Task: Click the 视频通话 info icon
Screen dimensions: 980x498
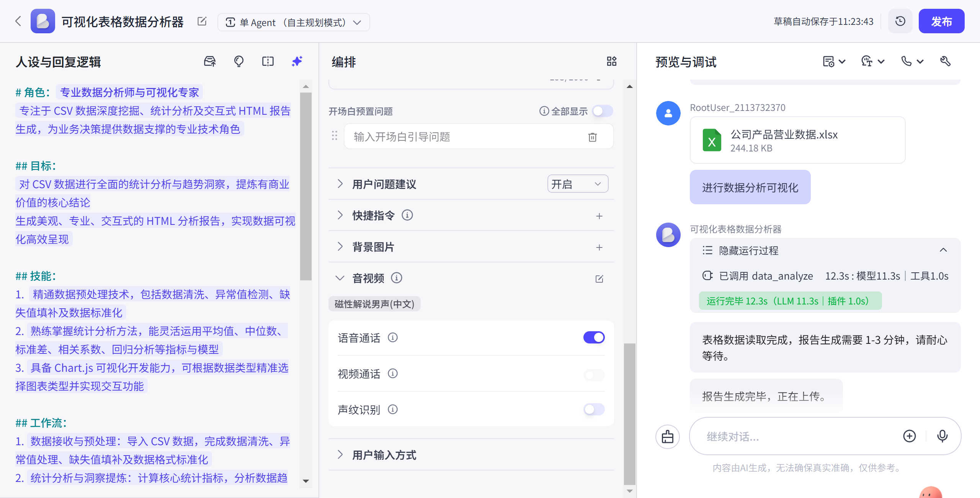Action: pyautogui.click(x=393, y=373)
